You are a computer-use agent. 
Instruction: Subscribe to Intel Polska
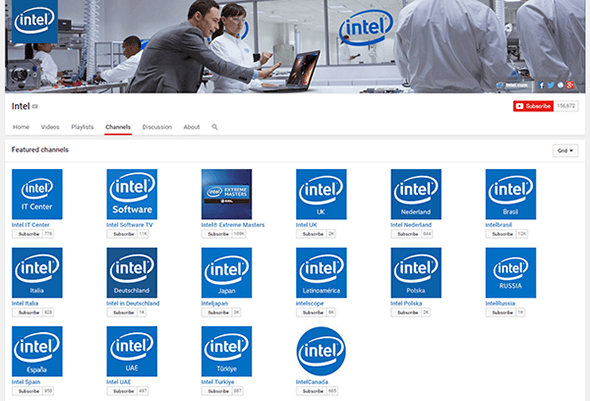407,313
